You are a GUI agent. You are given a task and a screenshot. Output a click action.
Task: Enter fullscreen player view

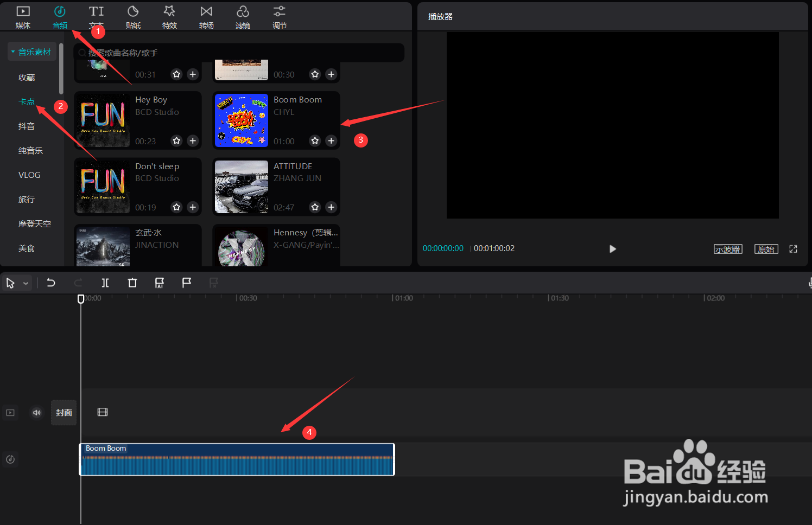[793, 249]
